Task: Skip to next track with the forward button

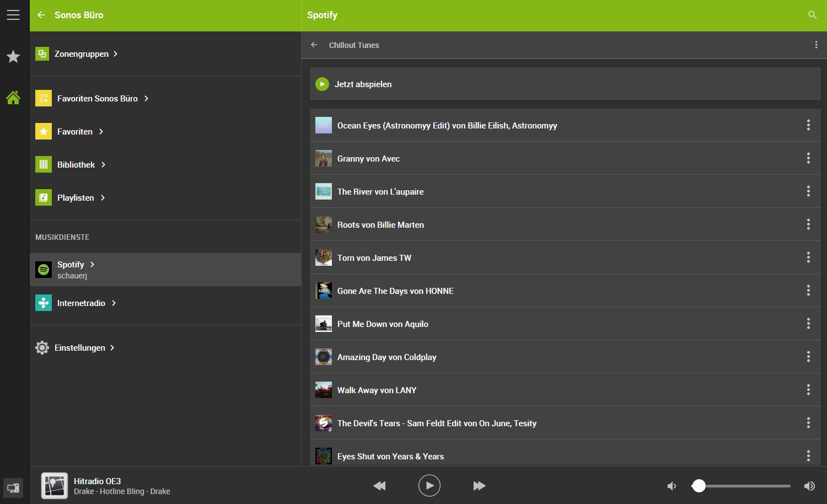Action: [479, 486]
